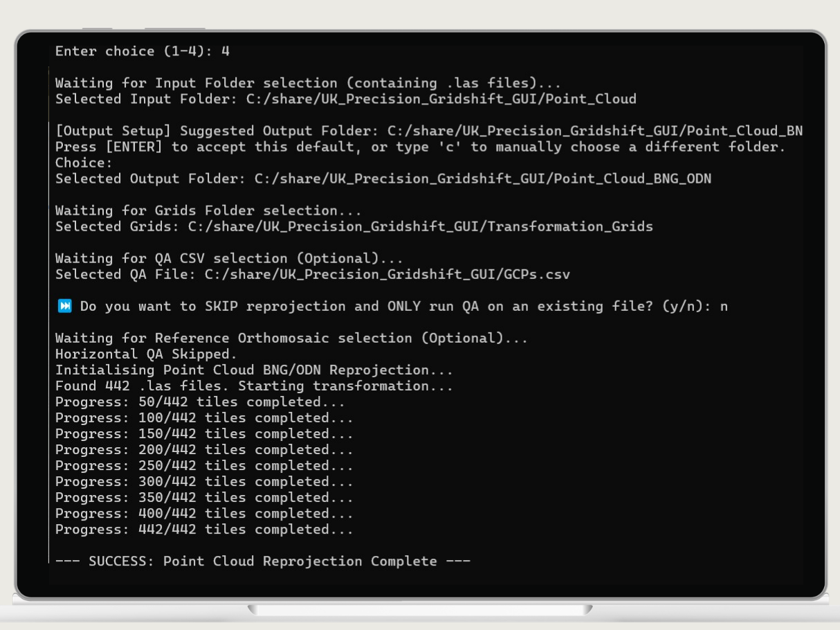Click the empty 'Choice:' prompt line
The width and height of the screenshot is (840, 630).
click(84, 163)
